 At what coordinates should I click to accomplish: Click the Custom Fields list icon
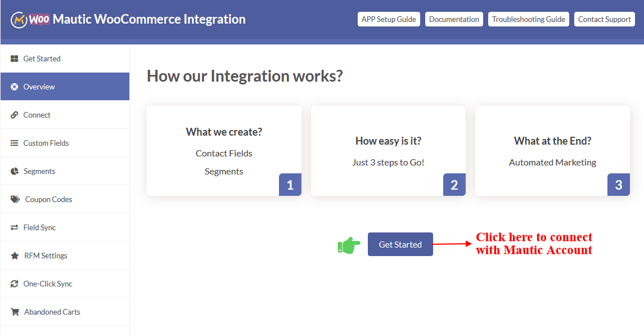(x=13, y=142)
